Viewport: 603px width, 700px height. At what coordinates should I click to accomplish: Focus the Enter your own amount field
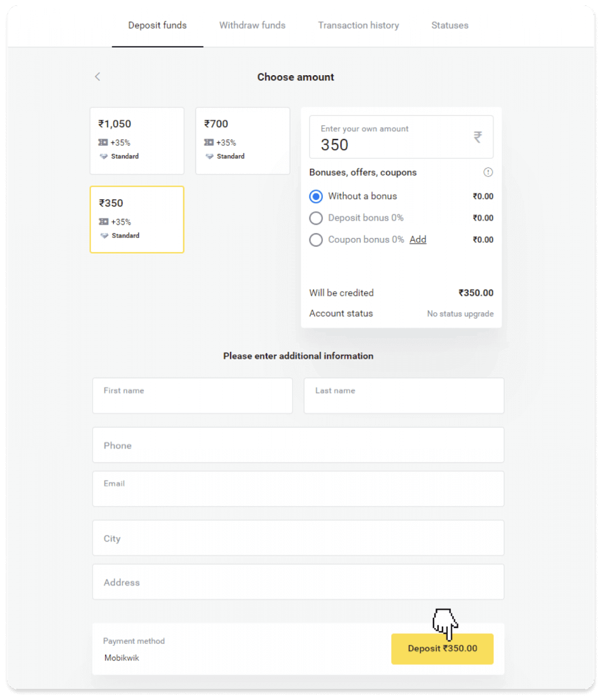tap(401, 137)
